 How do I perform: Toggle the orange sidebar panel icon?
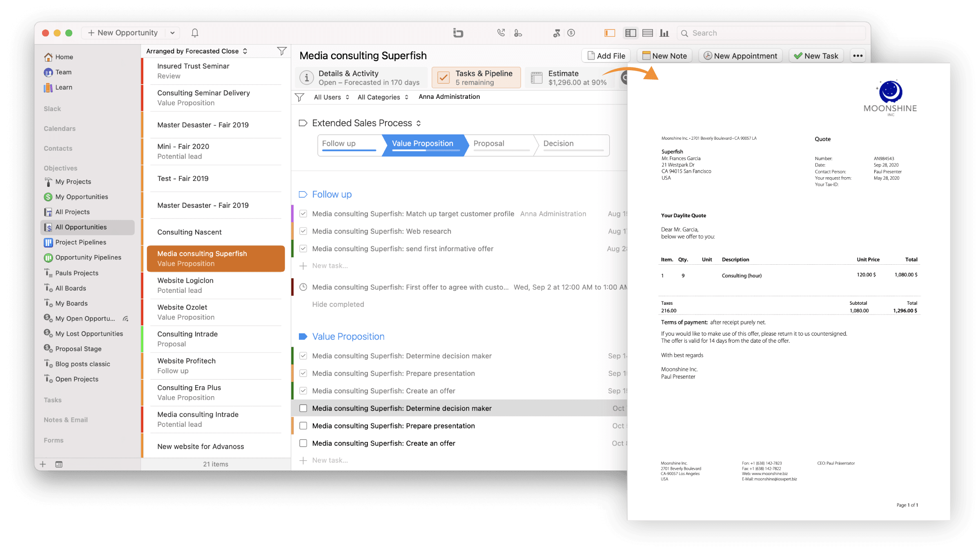pos(610,33)
